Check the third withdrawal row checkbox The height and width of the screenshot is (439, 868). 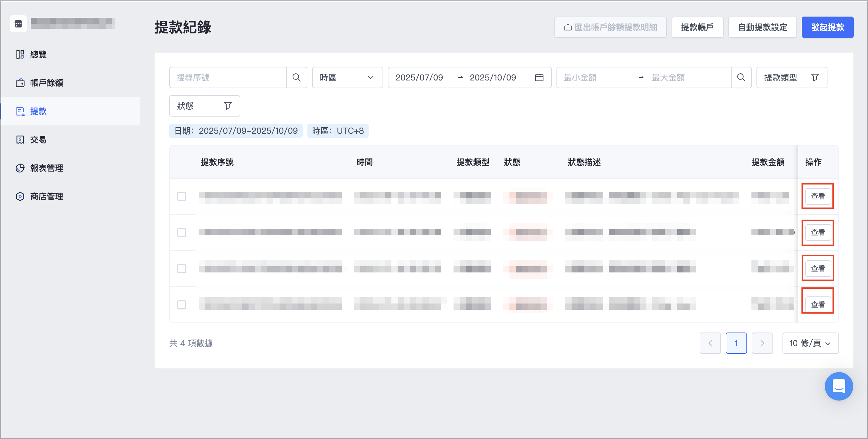(182, 269)
